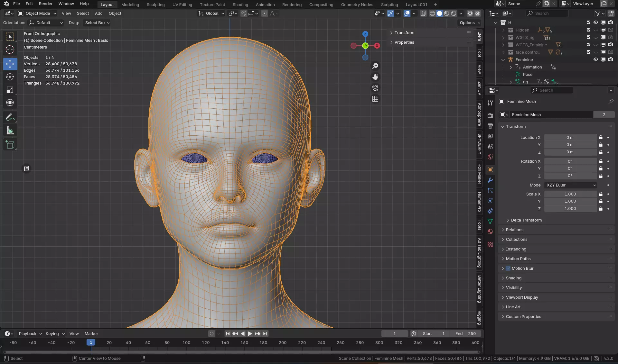
Task: Switch to wireframe viewport shading
Action: [x=432, y=14]
